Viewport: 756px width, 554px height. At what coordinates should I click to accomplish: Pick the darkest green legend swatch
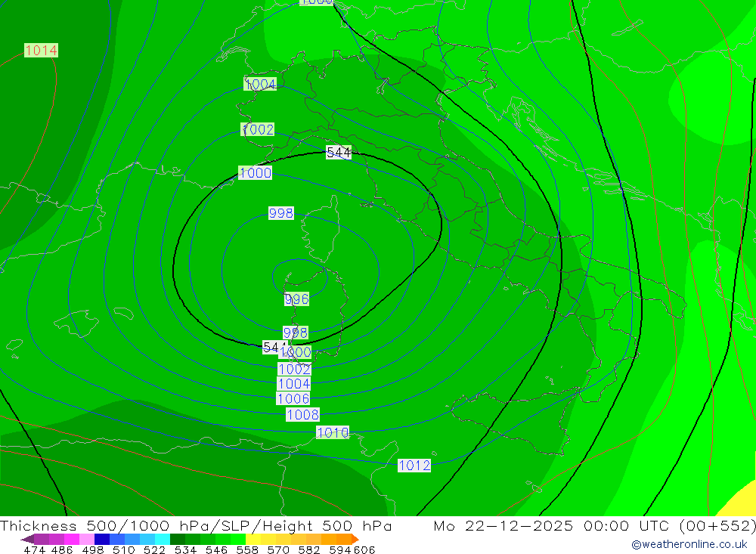pyautogui.click(x=178, y=539)
